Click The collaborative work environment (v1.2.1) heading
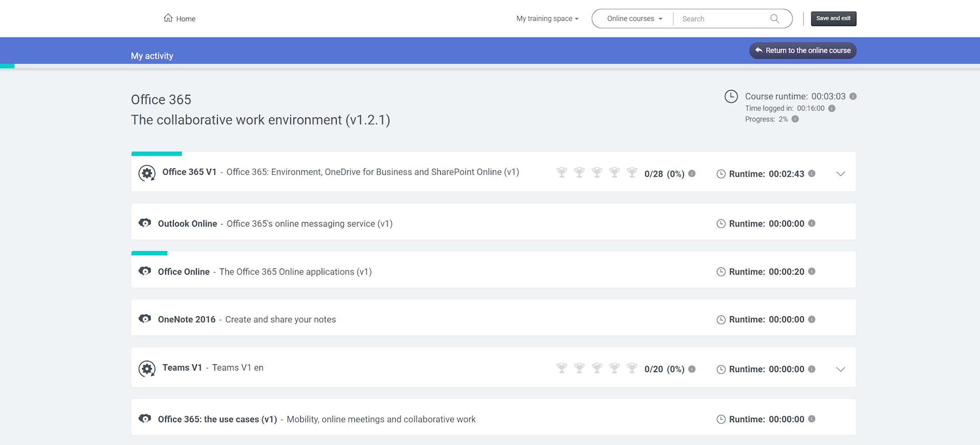The height and width of the screenshot is (445, 980). (x=260, y=120)
